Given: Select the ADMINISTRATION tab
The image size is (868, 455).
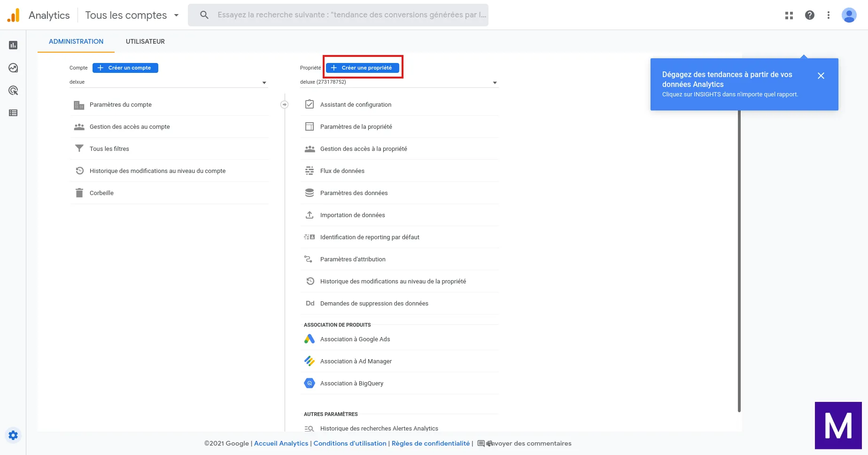Looking at the screenshot, I should (76, 41).
